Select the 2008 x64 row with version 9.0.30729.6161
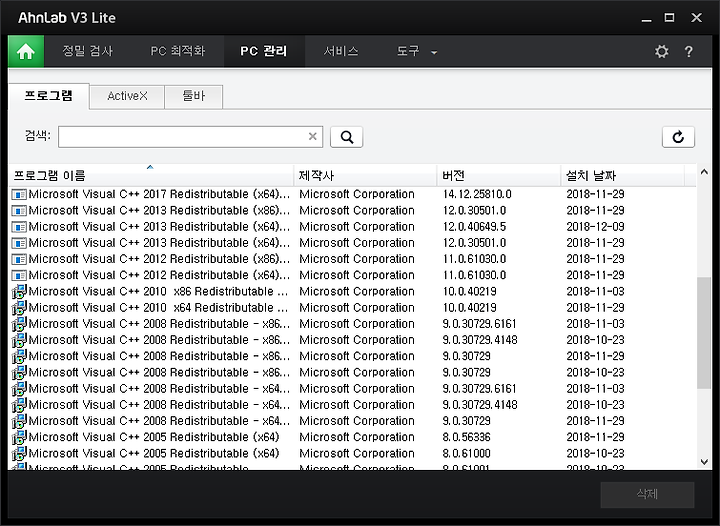Viewport: 720px width, 526px height. tap(352, 389)
